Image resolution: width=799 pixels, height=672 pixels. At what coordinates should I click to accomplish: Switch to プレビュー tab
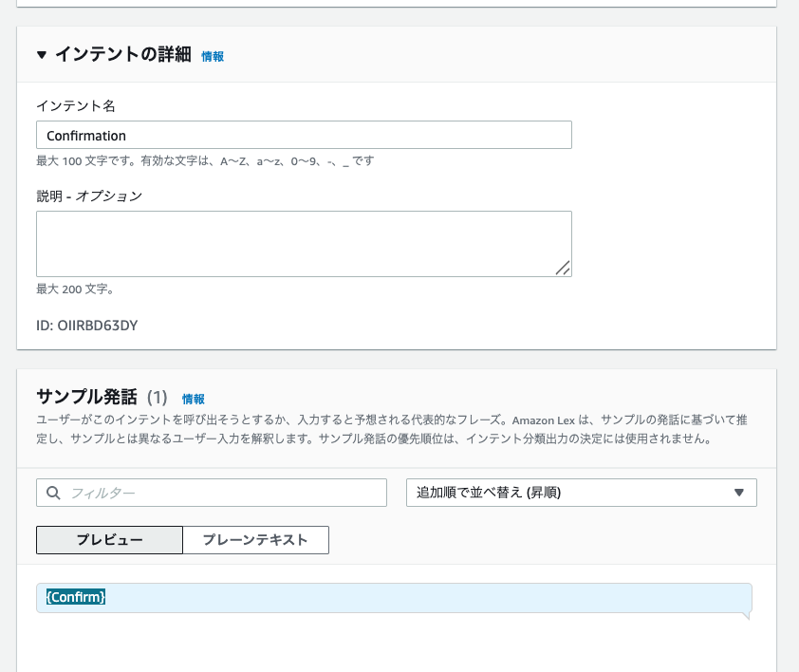(x=109, y=540)
